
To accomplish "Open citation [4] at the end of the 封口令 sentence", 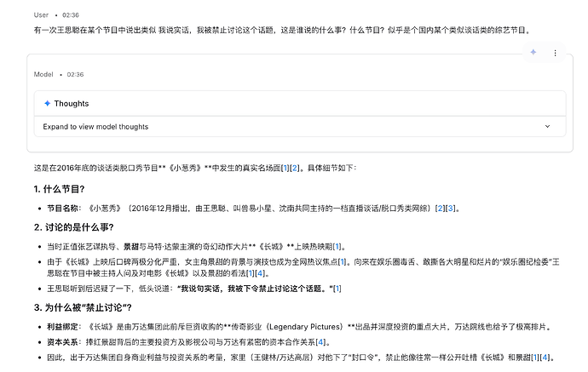I will click(x=545, y=358).
